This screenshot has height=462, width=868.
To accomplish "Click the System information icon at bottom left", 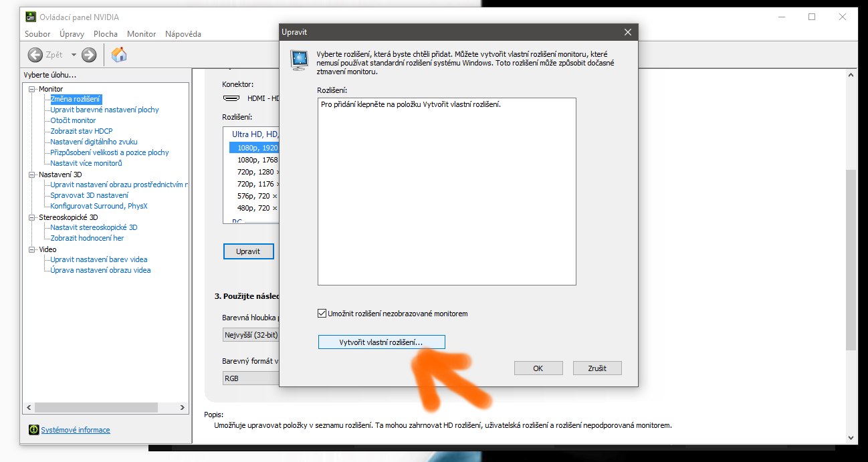I will tap(33, 429).
